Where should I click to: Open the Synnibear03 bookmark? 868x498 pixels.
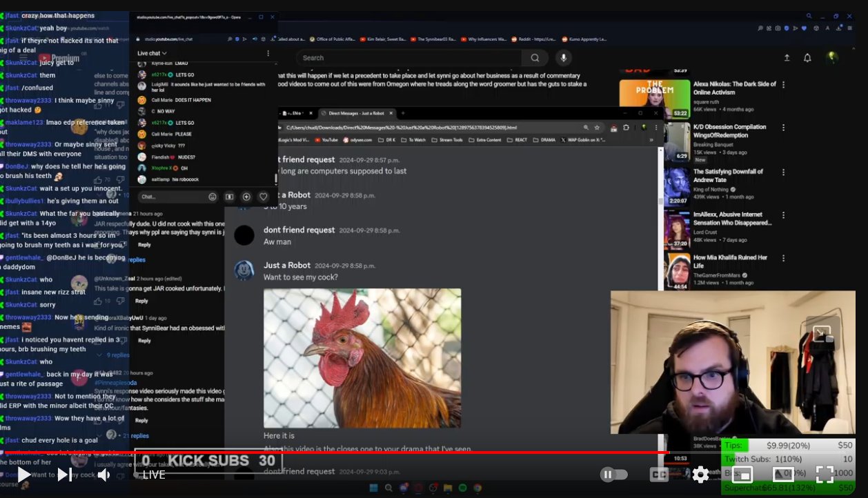[x=433, y=39]
